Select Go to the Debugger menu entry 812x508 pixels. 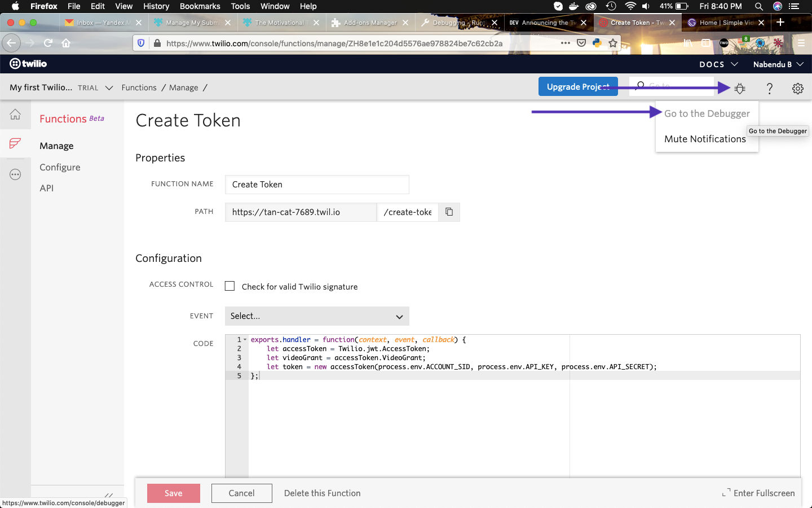tap(707, 113)
